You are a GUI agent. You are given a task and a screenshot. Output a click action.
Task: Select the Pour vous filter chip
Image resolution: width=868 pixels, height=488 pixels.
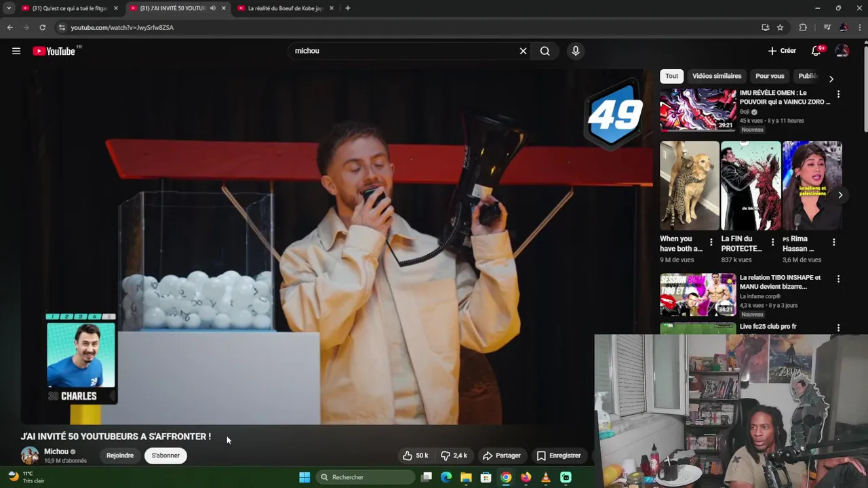770,76
